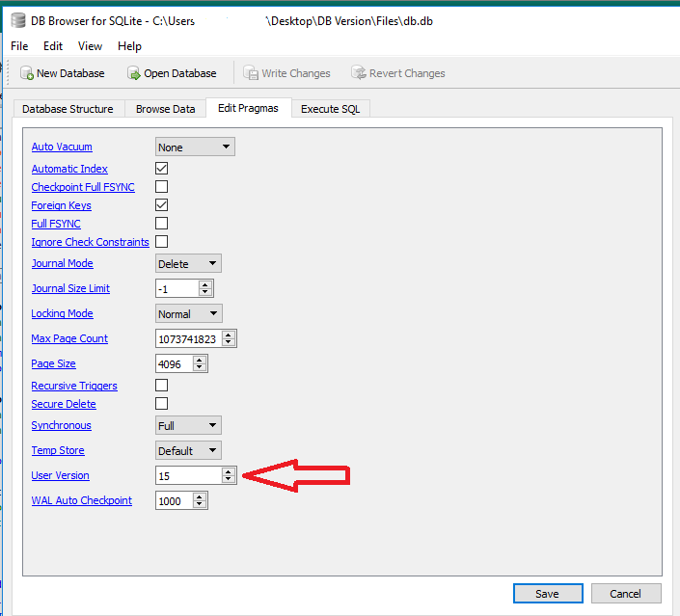680x616 pixels.
Task: Open the File menu
Action: pos(19,46)
